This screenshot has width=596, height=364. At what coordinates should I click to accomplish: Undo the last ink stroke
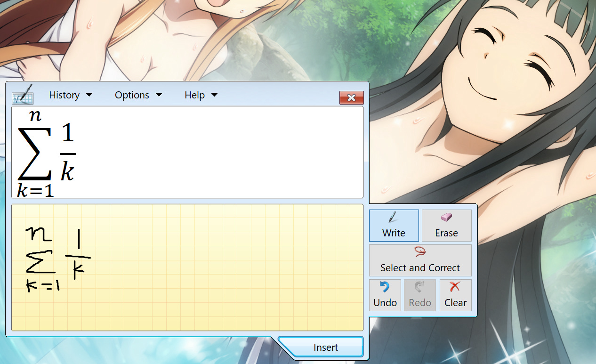tap(385, 295)
